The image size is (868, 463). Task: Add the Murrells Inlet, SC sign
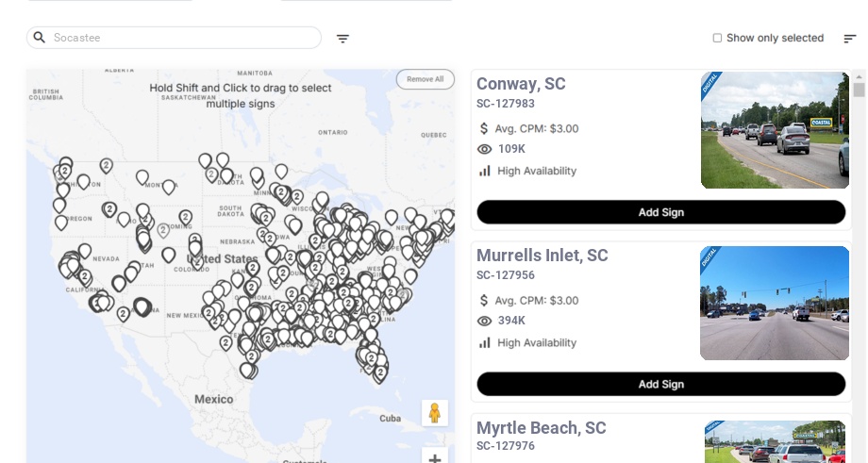click(x=660, y=384)
